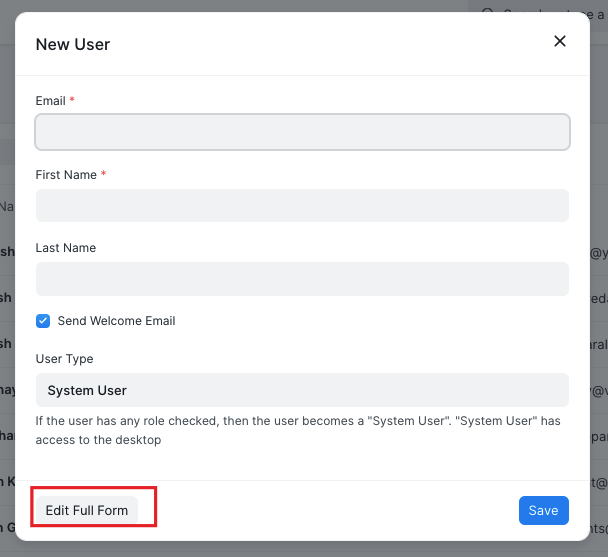608x557 pixels.
Task: Select the Last Name text box
Action: (x=302, y=278)
